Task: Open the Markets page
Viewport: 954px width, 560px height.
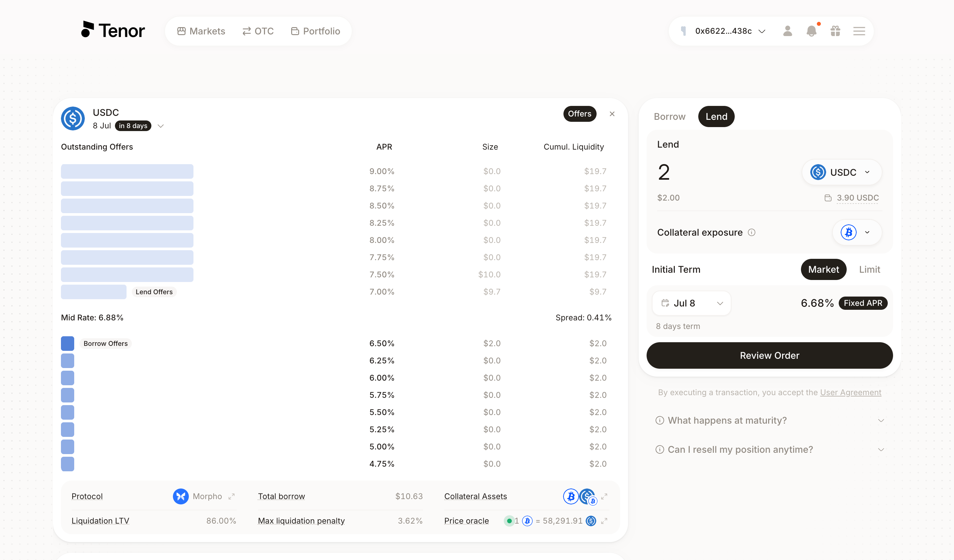Action: (201, 31)
